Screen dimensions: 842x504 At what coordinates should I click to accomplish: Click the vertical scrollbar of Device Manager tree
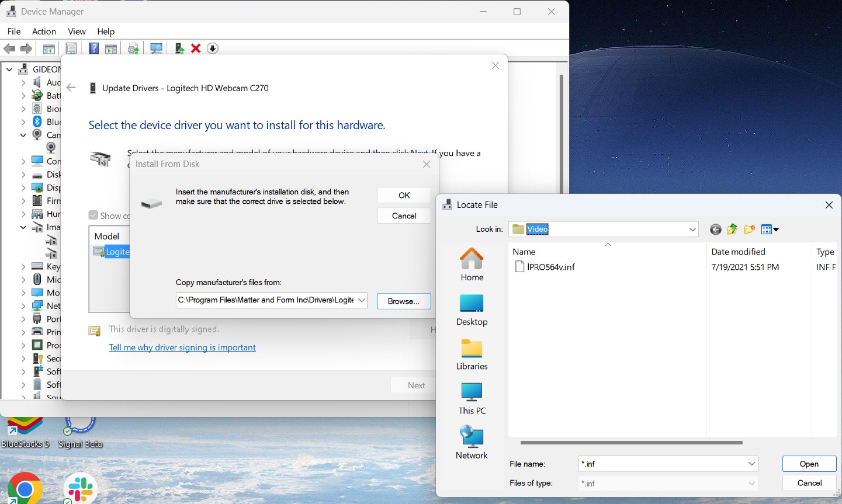562,134
